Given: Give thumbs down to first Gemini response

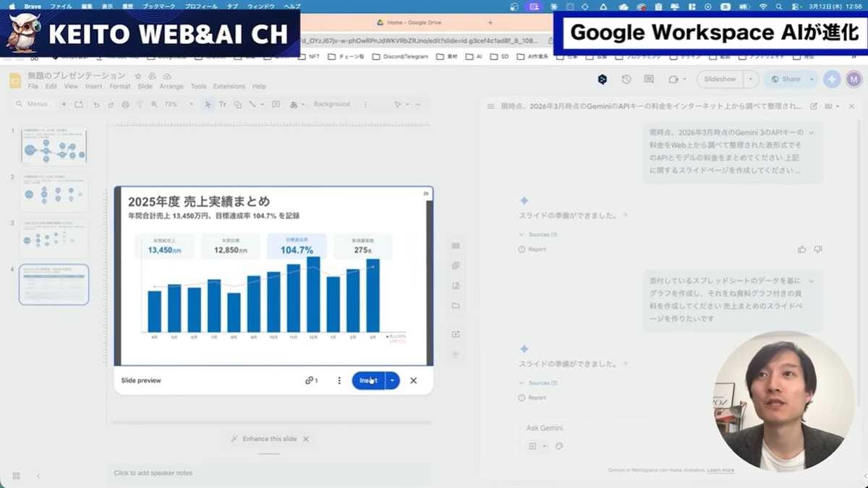Looking at the screenshot, I should click(818, 249).
